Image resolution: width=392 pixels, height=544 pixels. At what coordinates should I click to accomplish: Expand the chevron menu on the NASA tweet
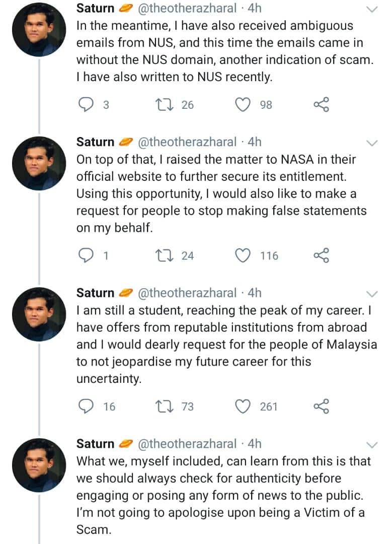(371, 143)
